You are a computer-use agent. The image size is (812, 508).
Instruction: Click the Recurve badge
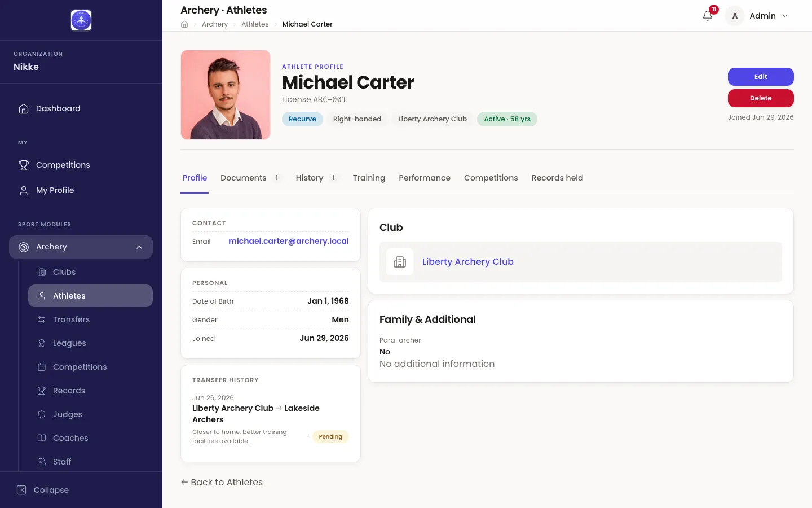pos(302,119)
